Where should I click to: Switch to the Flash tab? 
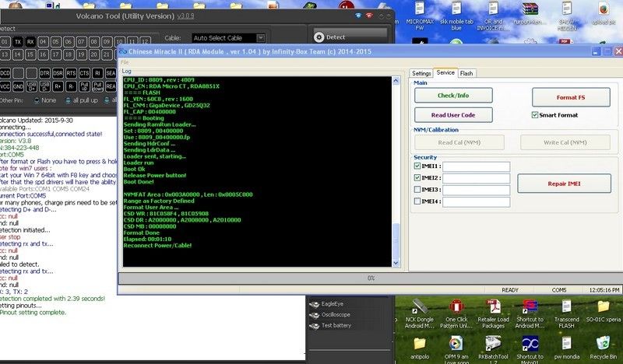(x=466, y=73)
